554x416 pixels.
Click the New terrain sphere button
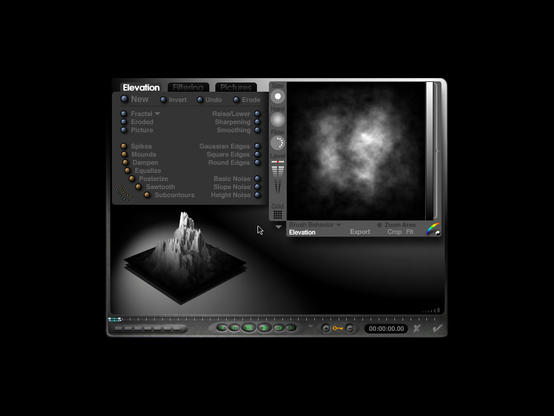click(124, 99)
